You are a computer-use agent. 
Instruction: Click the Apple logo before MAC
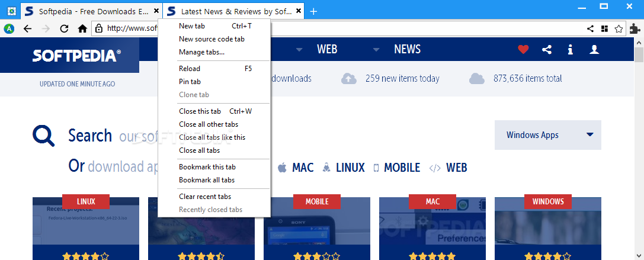282,168
